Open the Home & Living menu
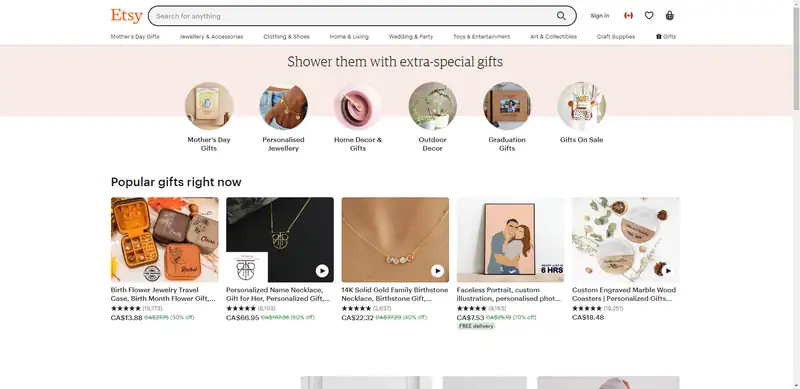This screenshot has width=800, height=389. tap(349, 37)
